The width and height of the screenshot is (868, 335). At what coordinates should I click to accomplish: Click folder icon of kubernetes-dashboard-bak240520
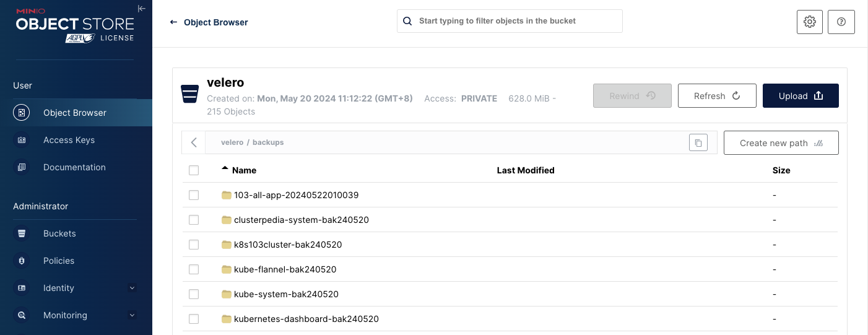click(226, 319)
